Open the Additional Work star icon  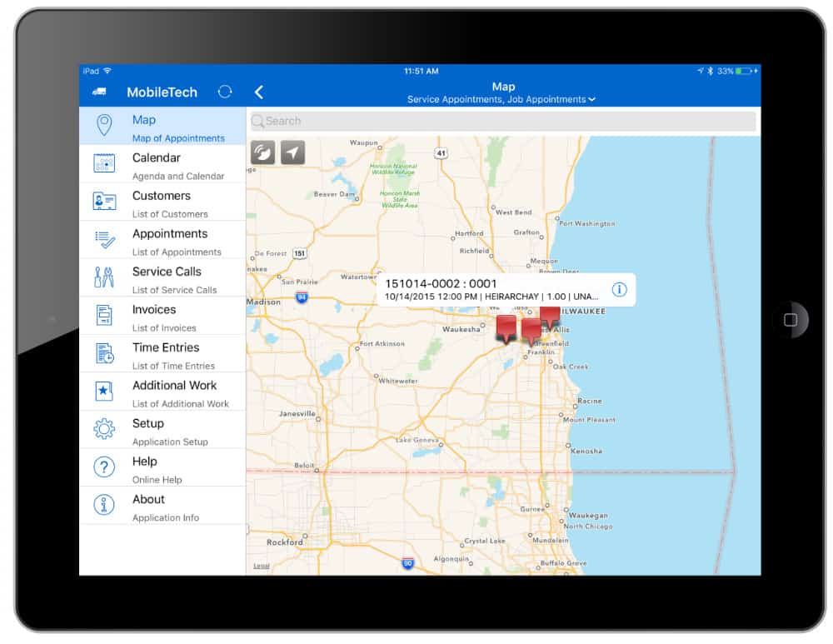pos(104,391)
